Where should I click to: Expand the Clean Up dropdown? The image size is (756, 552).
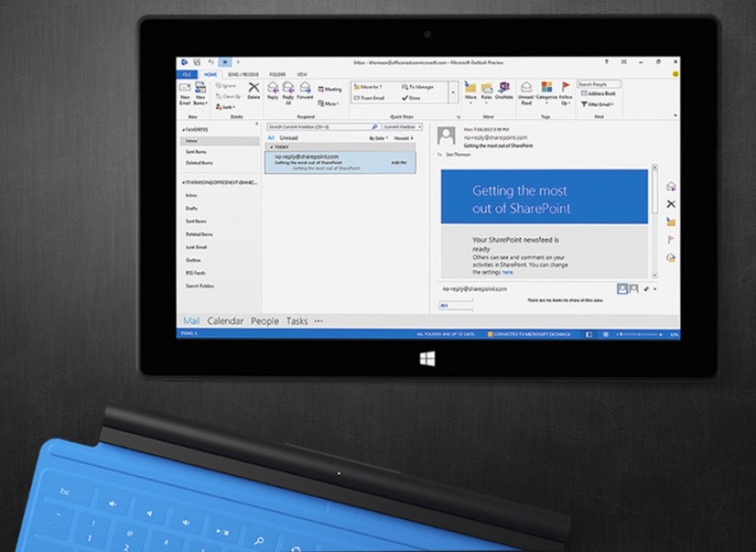229,96
